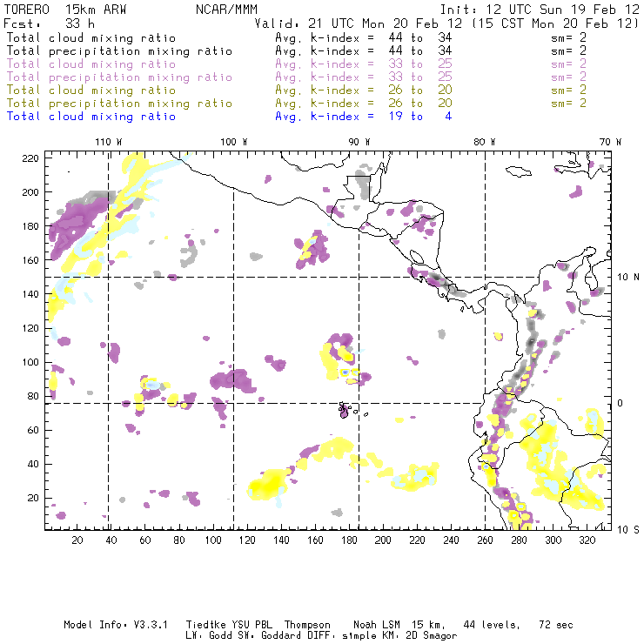Select the purple 'Total cloud mixing ratio' legend row
The width and height of the screenshot is (644, 644).
(x=297, y=64)
